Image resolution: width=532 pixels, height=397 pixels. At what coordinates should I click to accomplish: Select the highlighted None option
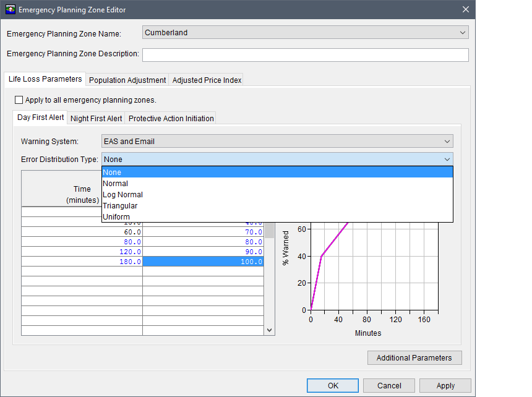(113, 173)
